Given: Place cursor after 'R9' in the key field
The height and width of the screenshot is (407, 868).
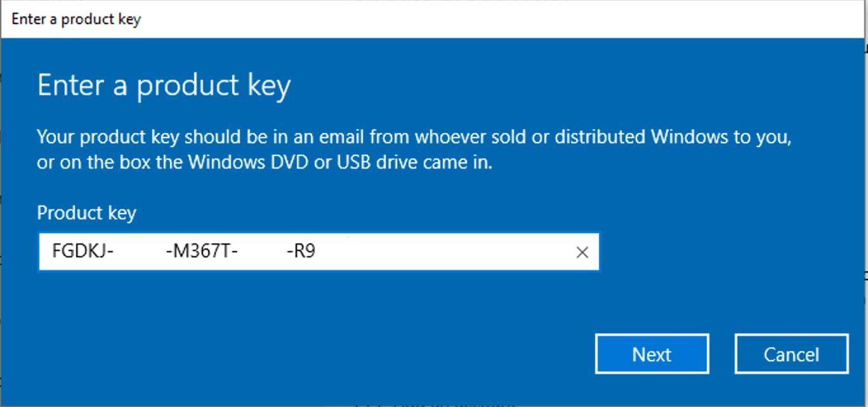Looking at the screenshot, I should click(317, 252).
